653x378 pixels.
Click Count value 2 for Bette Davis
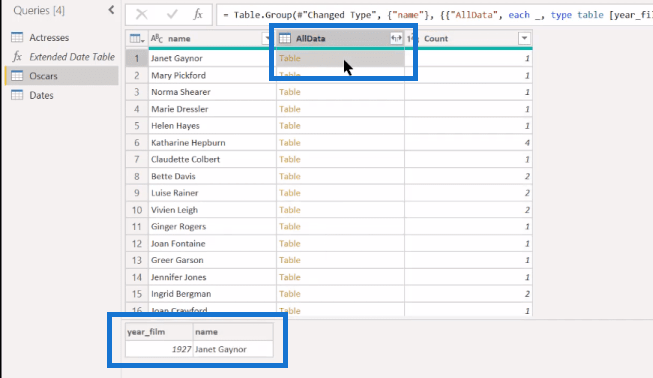pyautogui.click(x=527, y=176)
